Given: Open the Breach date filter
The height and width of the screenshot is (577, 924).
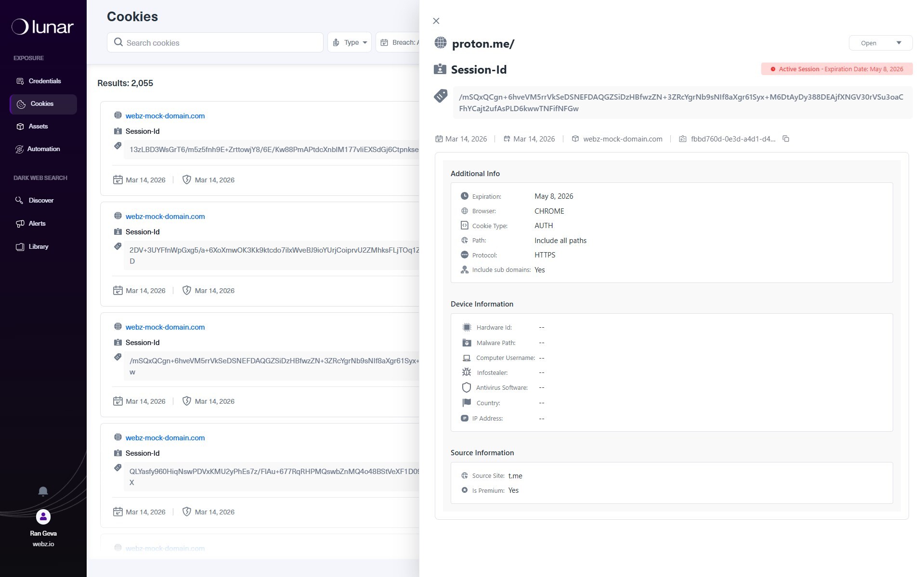Looking at the screenshot, I should [399, 42].
